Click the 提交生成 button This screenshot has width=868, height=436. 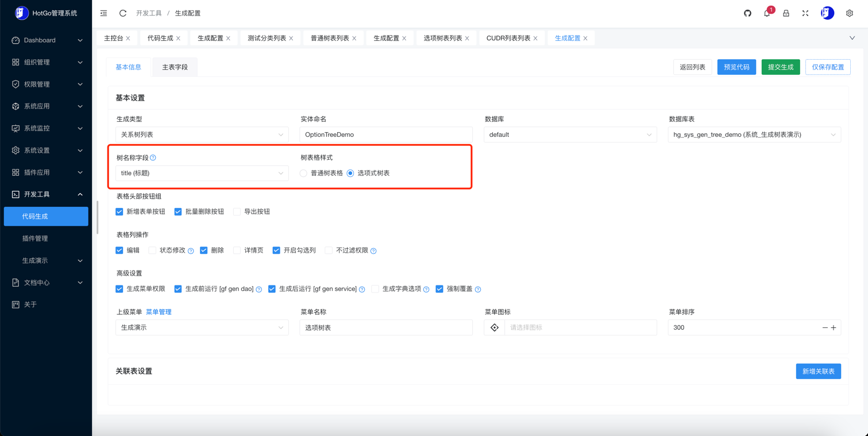(x=780, y=67)
